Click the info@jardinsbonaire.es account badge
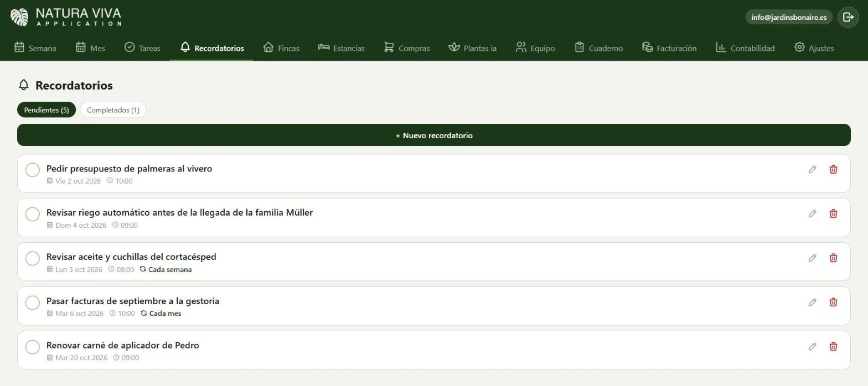Screen dimensions: 868x386 pyautogui.click(x=789, y=17)
